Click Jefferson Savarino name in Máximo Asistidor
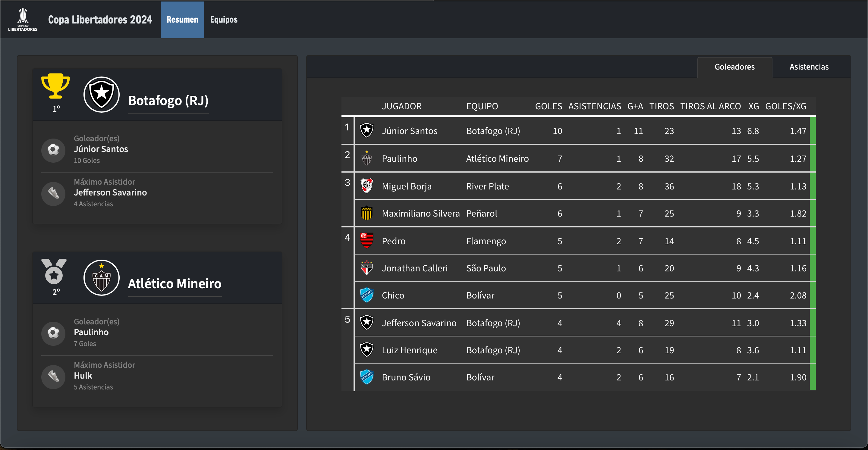The width and height of the screenshot is (868, 450). tap(110, 193)
